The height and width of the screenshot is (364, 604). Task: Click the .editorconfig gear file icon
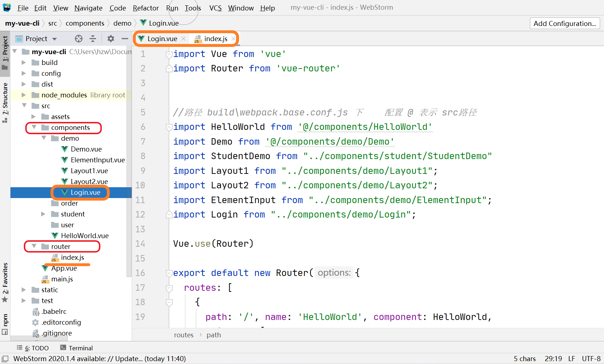(35, 323)
